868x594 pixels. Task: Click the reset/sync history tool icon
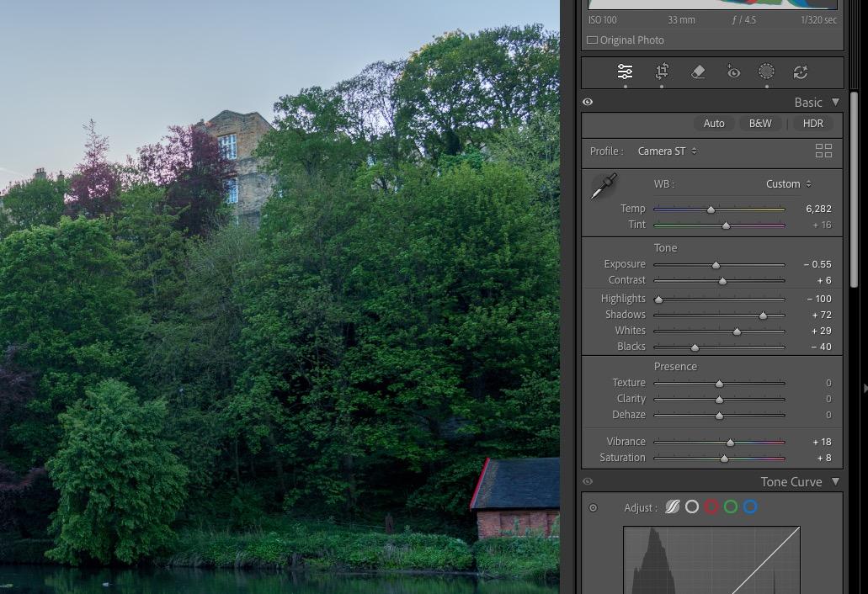[801, 72]
